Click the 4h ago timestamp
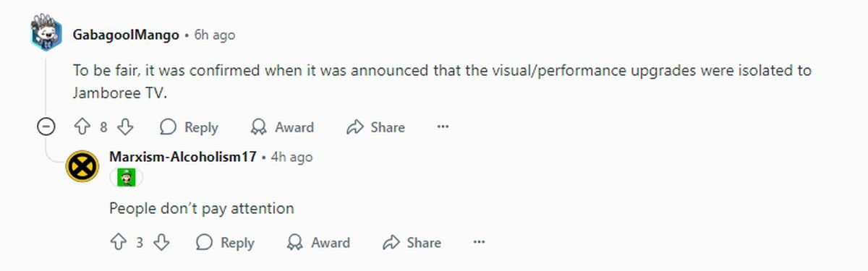Viewport: 868px width, 271px height. tap(292, 157)
